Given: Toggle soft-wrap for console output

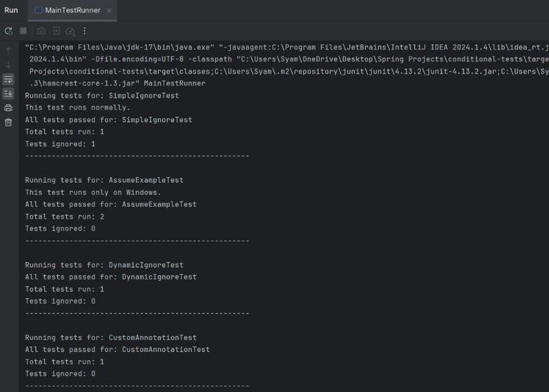Looking at the screenshot, I should click(9, 79).
